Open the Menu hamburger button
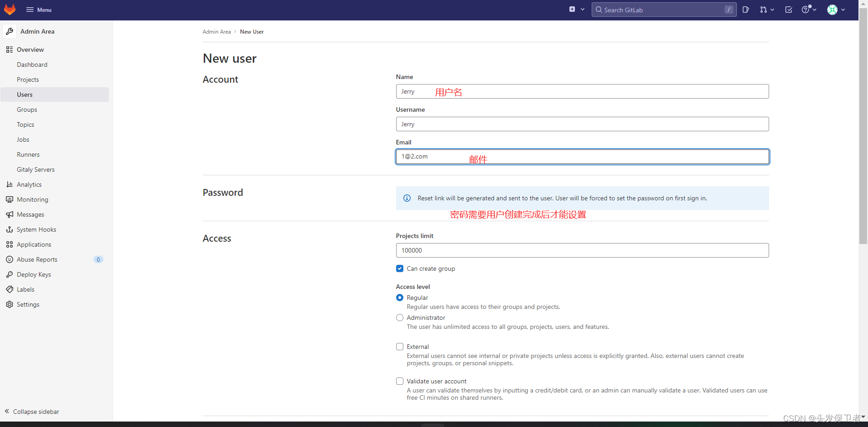The width and height of the screenshot is (868, 427). (39, 10)
